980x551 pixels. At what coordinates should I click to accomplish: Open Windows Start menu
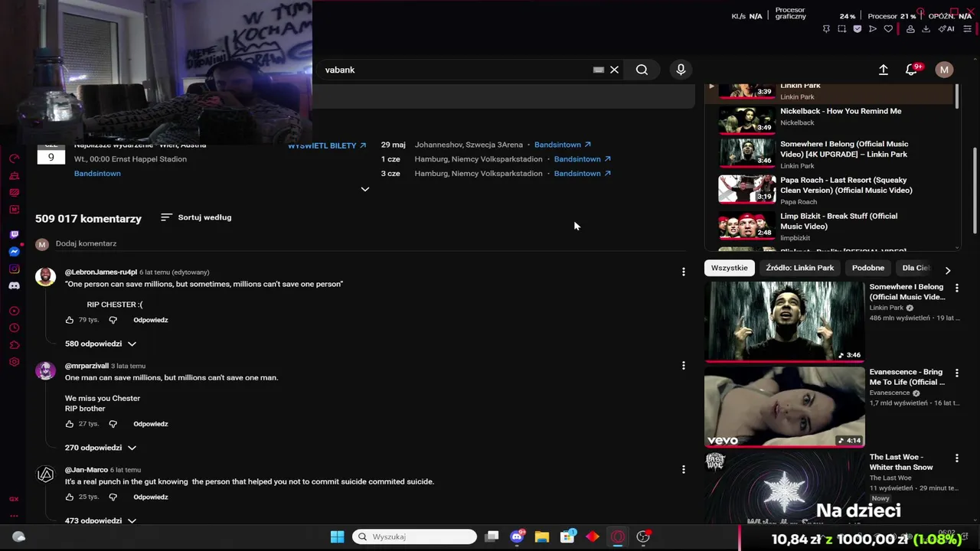(x=337, y=537)
